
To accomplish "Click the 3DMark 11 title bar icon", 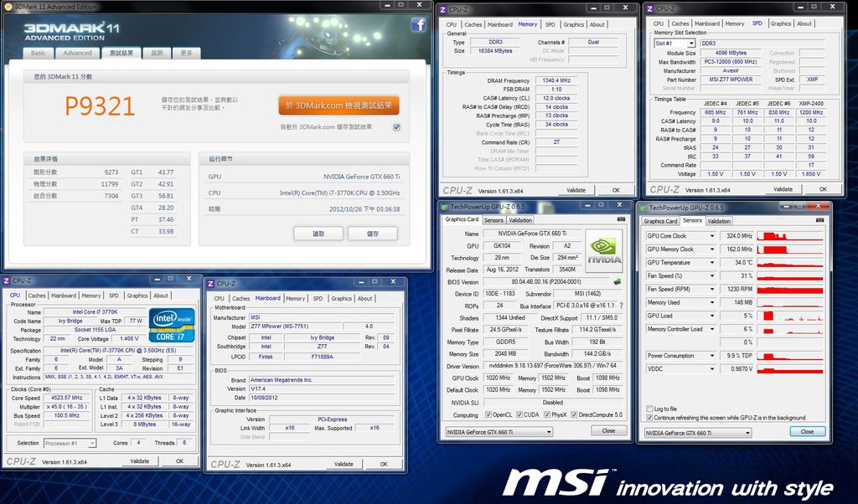I will (8, 7).
